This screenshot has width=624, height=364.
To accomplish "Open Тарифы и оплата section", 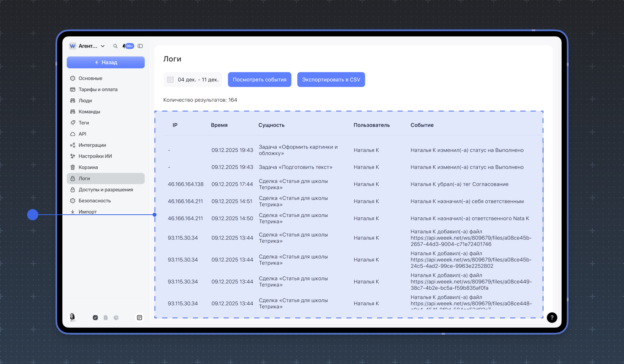I will click(x=98, y=90).
